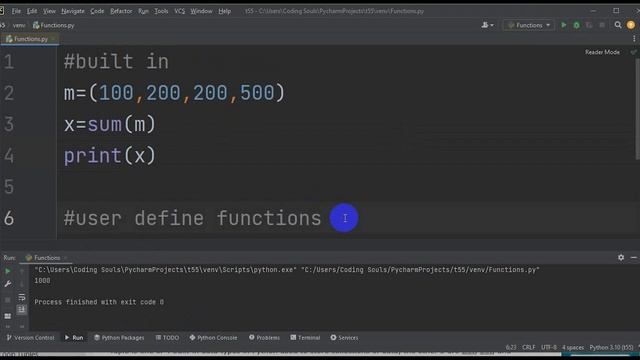The width and height of the screenshot is (640, 360).
Task: Click the gutter line number 5
Action: [9, 187]
